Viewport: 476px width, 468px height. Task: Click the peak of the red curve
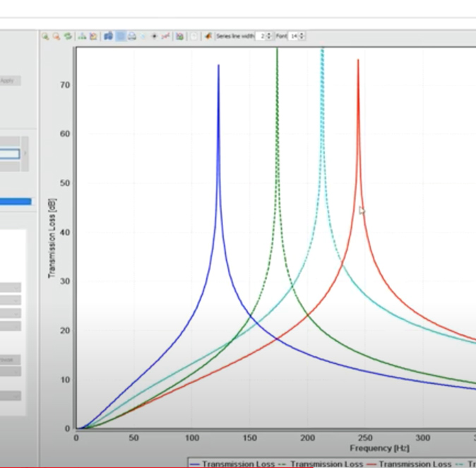tap(358, 61)
